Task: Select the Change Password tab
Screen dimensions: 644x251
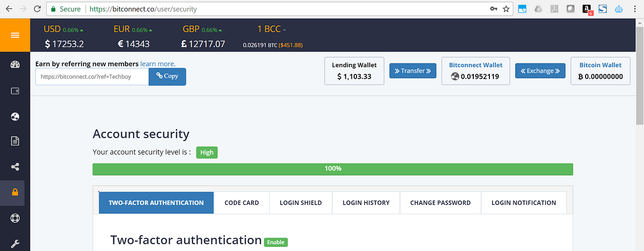Action: (x=440, y=203)
